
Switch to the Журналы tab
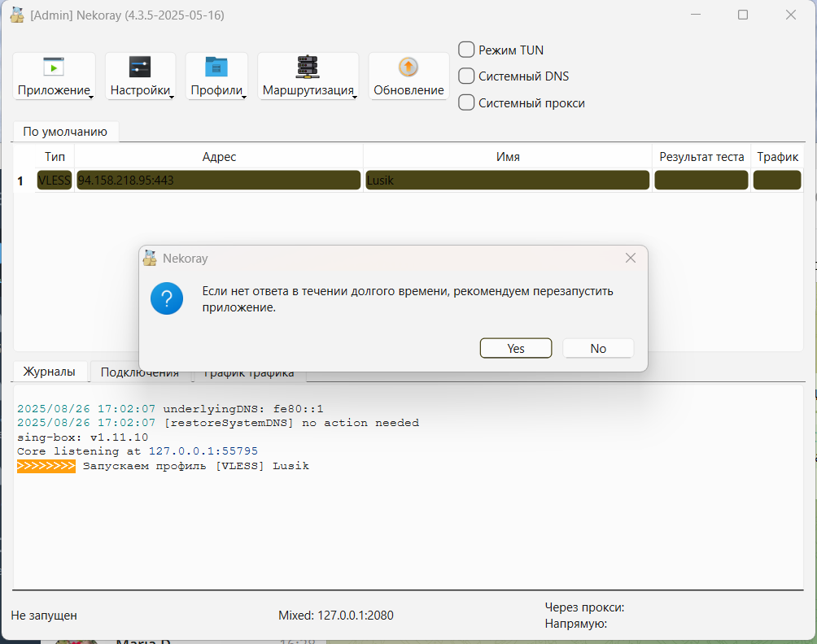point(49,372)
